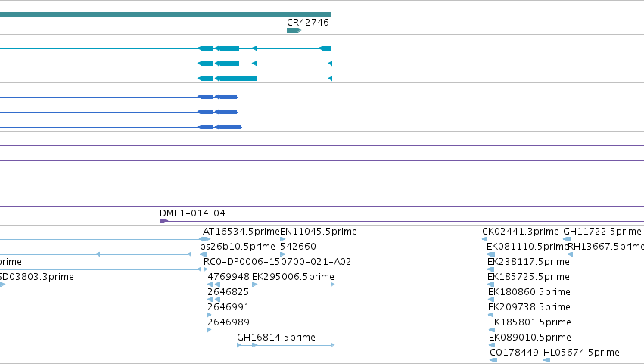Click the EK295006.5prime alignment line
This screenshot has width=644, height=364.
point(294,285)
